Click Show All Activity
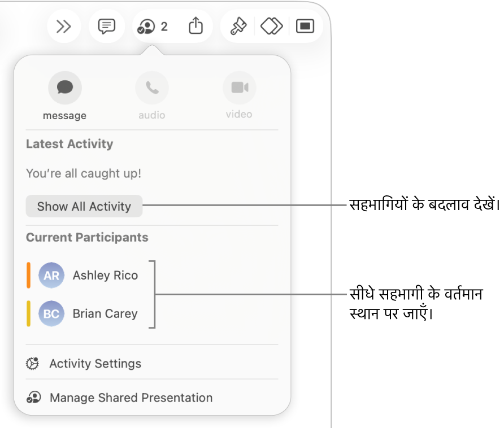Screen dimensions: 504x428 pyautogui.click(x=84, y=206)
